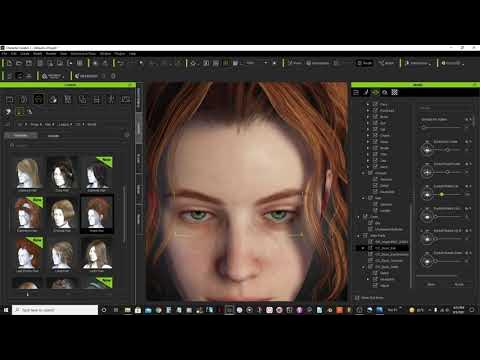The width and height of the screenshot is (480, 360).
Task: Toggle the Forehead checkbox in the morph tree
Action: [375, 110]
